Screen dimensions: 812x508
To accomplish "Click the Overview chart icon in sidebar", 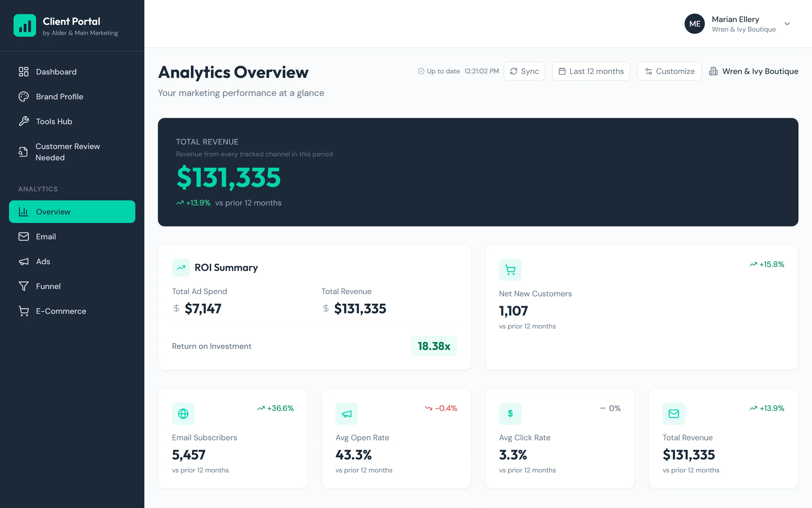I will pos(23,212).
